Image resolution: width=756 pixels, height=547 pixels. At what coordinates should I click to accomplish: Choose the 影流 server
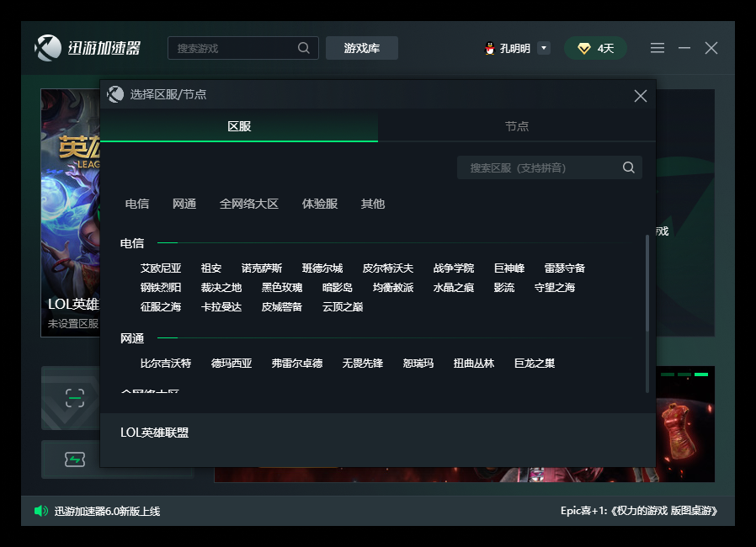click(503, 288)
